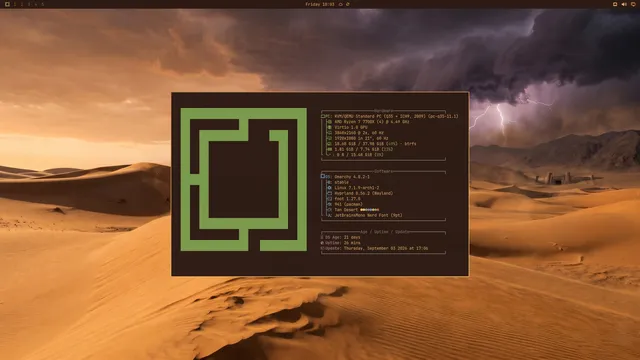Click the display icon beside '3840x2160'
Image resolution: width=640 pixels, height=360 pixels.
pyautogui.click(x=329, y=133)
